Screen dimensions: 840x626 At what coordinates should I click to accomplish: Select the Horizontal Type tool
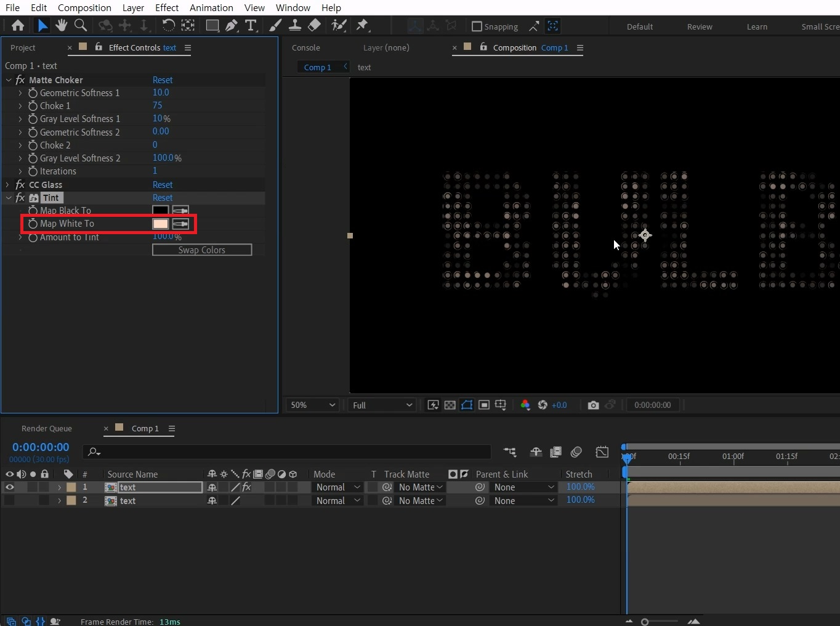(x=251, y=26)
